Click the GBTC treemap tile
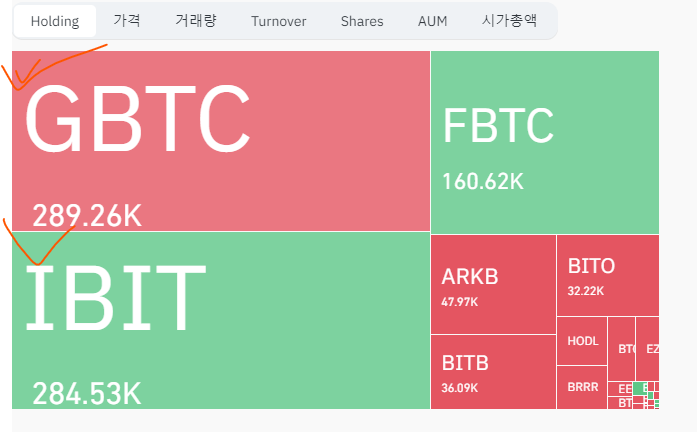 coord(220,141)
